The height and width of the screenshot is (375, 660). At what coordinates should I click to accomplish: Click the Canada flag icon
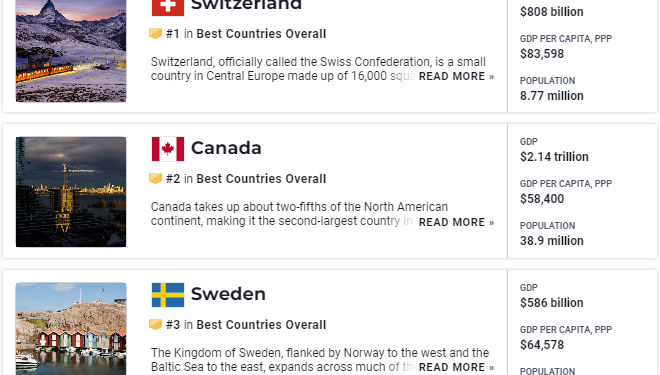[168, 149]
